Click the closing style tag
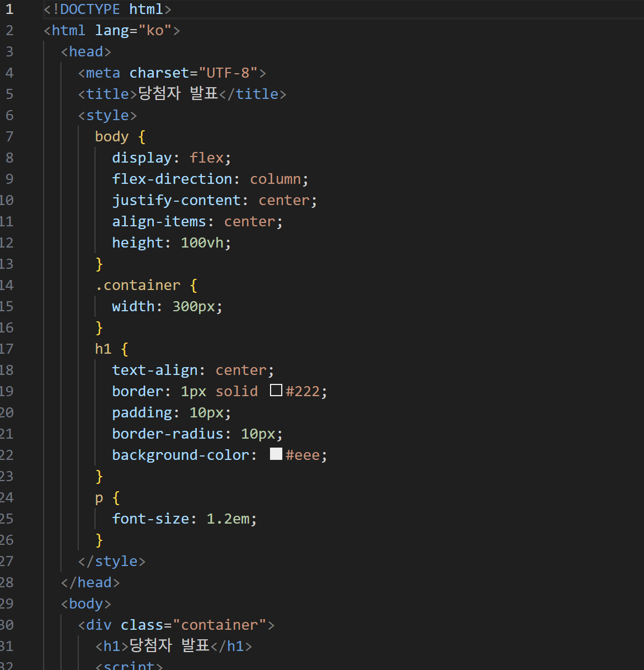 tap(112, 561)
